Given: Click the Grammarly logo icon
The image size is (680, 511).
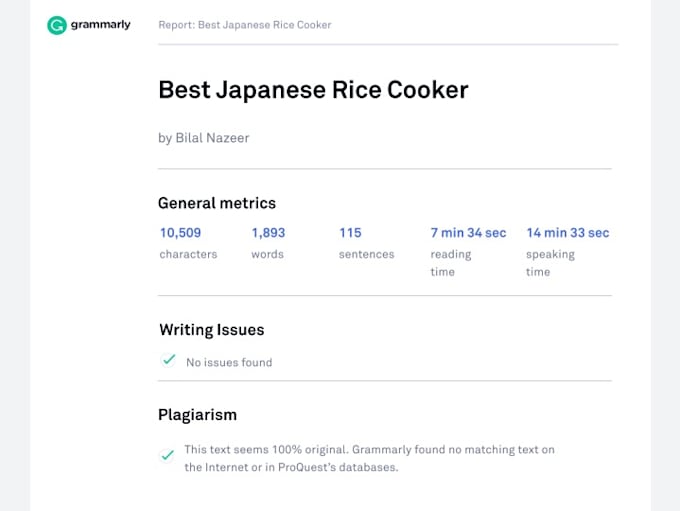Looking at the screenshot, I should coord(57,25).
